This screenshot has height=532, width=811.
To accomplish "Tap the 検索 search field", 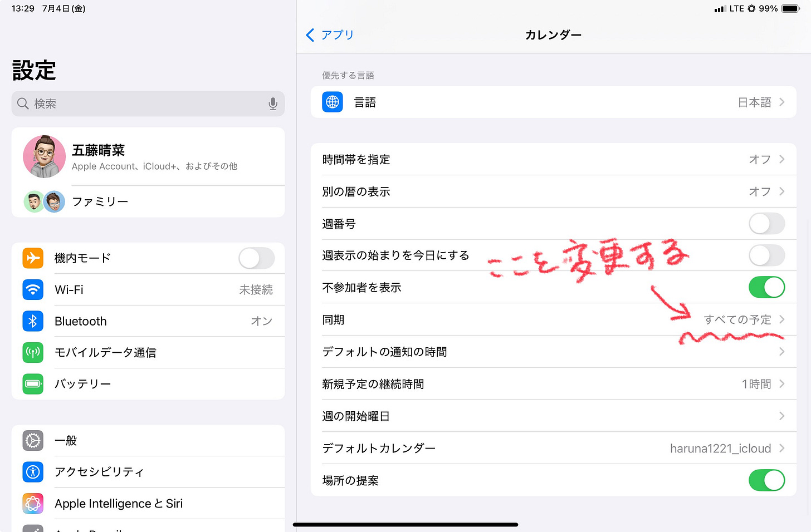I will [x=148, y=104].
